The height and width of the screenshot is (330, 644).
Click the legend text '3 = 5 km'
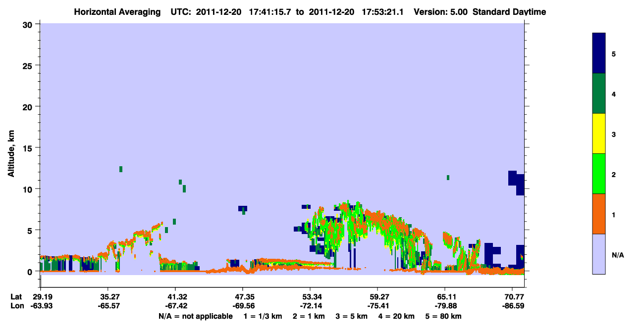point(351,316)
